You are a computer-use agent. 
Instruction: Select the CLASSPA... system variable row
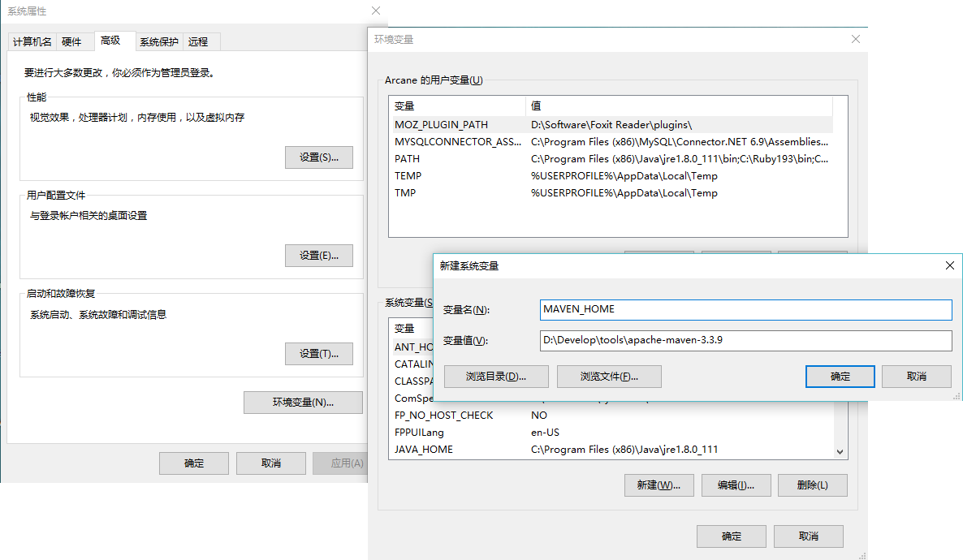click(413, 381)
